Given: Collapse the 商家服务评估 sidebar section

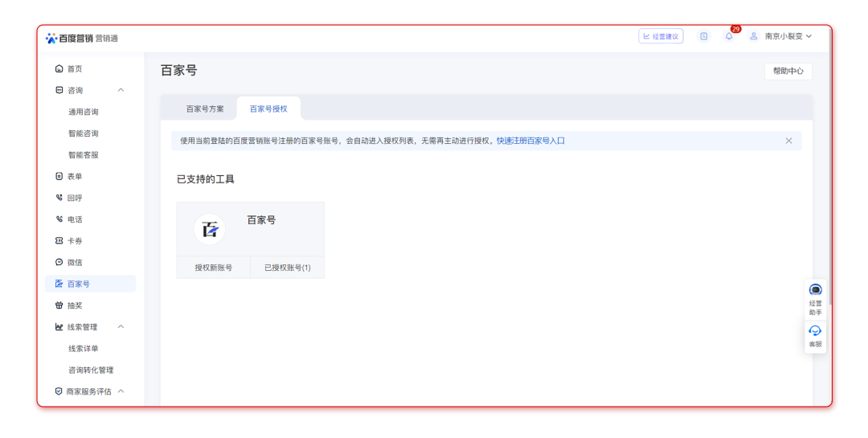Looking at the screenshot, I should click(121, 391).
